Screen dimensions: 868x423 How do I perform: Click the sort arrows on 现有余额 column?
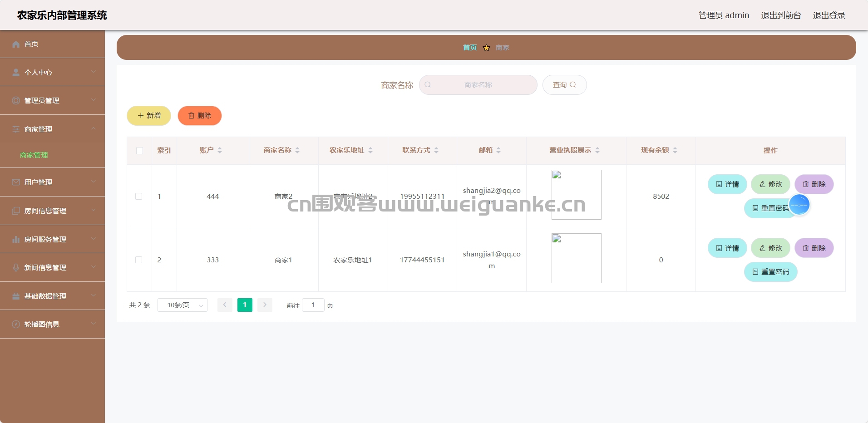(675, 150)
